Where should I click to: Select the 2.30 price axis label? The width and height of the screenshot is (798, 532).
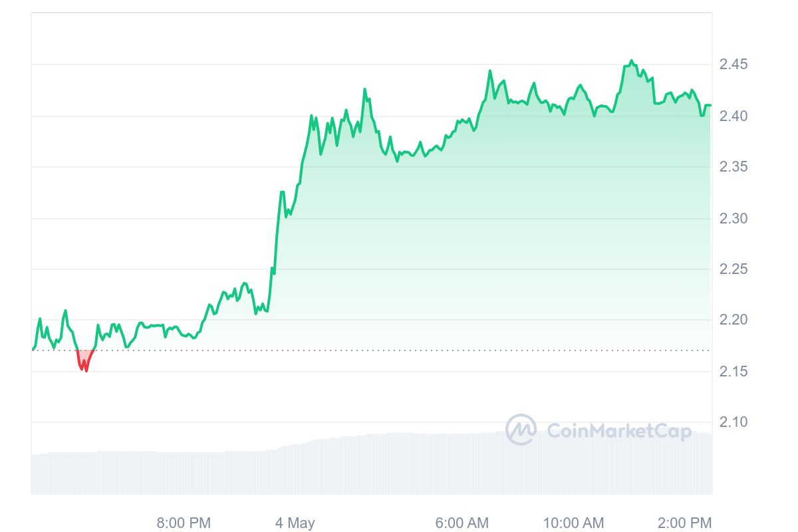pyautogui.click(x=733, y=218)
